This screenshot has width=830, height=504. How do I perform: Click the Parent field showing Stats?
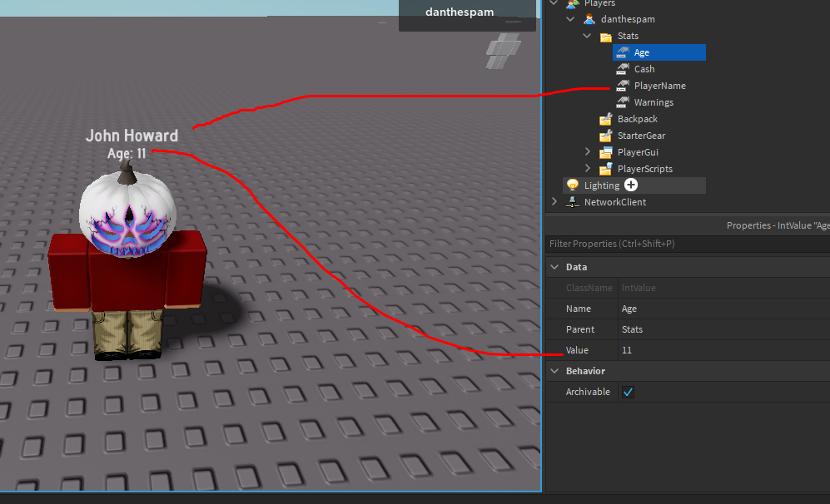tap(723, 329)
